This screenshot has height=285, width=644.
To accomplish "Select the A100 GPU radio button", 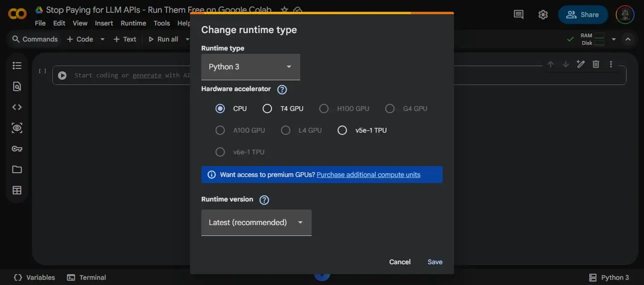I will pos(220,130).
